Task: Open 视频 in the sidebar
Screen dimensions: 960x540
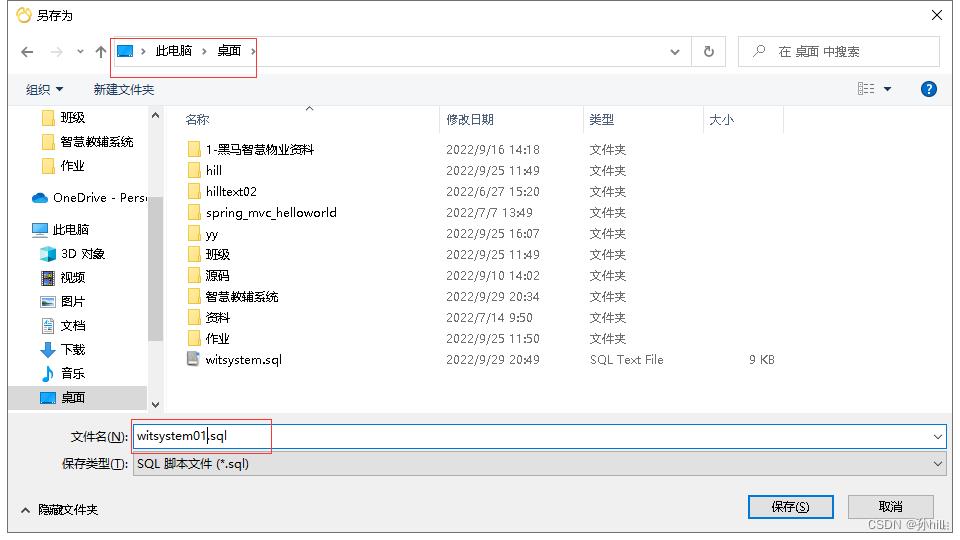Action: [63, 277]
